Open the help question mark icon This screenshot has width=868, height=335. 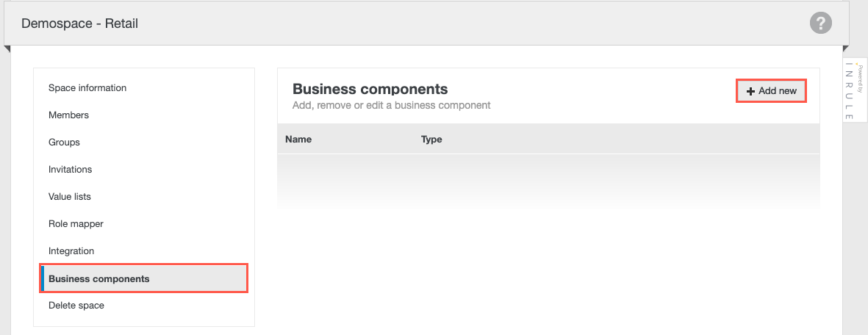[820, 23]
